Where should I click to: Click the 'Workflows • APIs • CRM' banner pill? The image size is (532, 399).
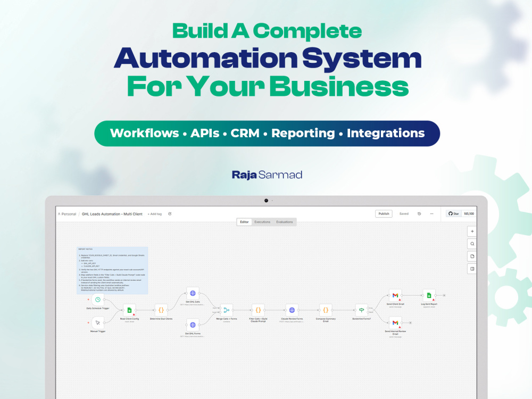click(x=267, y=134)
